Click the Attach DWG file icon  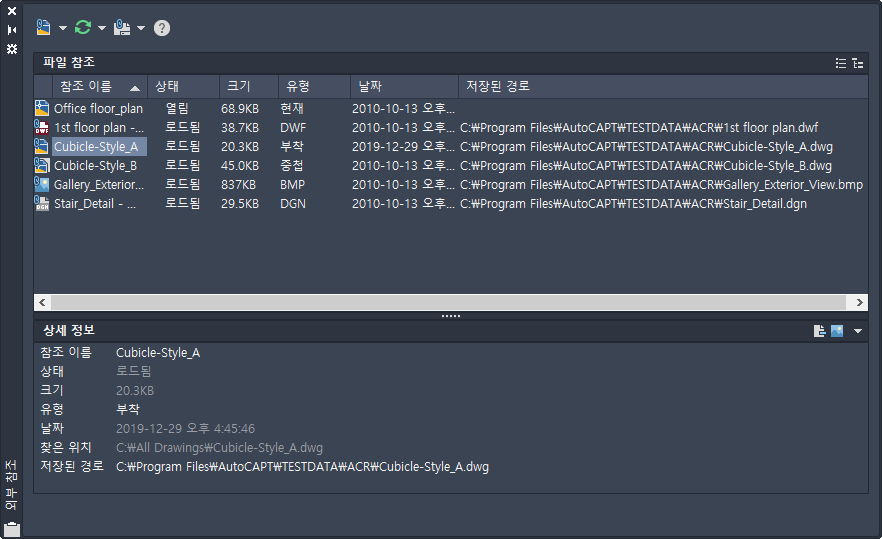(x=43, y=27)
